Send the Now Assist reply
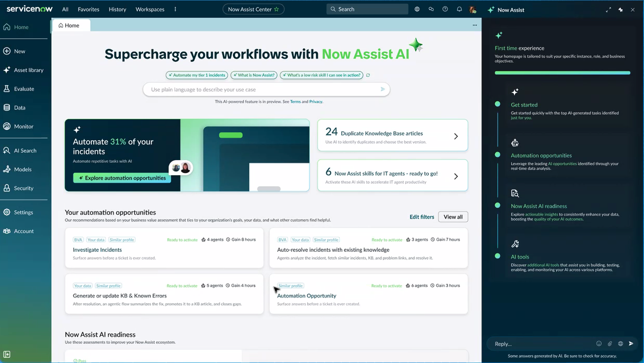 631,343
